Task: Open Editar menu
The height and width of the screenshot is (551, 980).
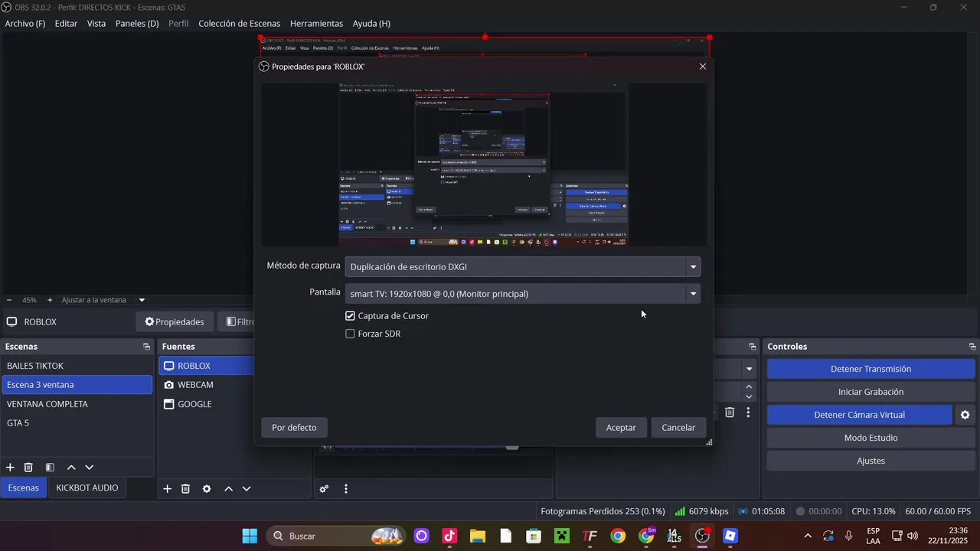Action: click(66, 24)
